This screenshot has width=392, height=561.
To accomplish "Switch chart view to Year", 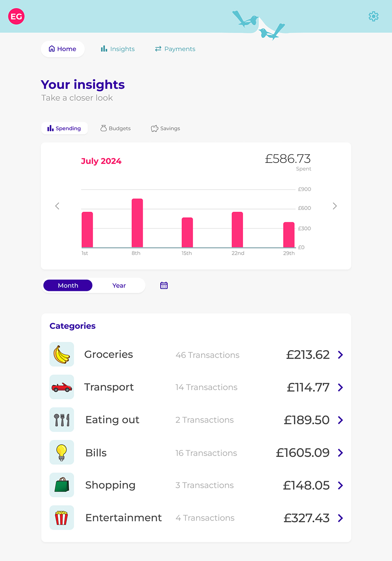I will 119,286.
